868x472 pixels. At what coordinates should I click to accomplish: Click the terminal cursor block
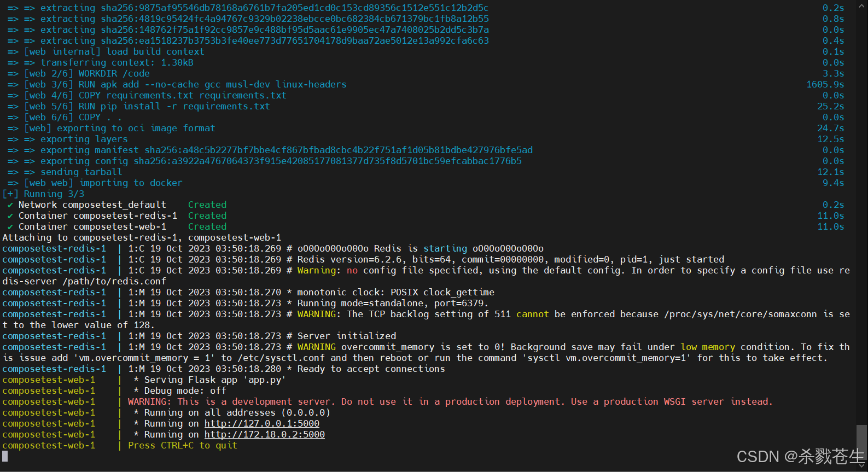pos(5,456)
